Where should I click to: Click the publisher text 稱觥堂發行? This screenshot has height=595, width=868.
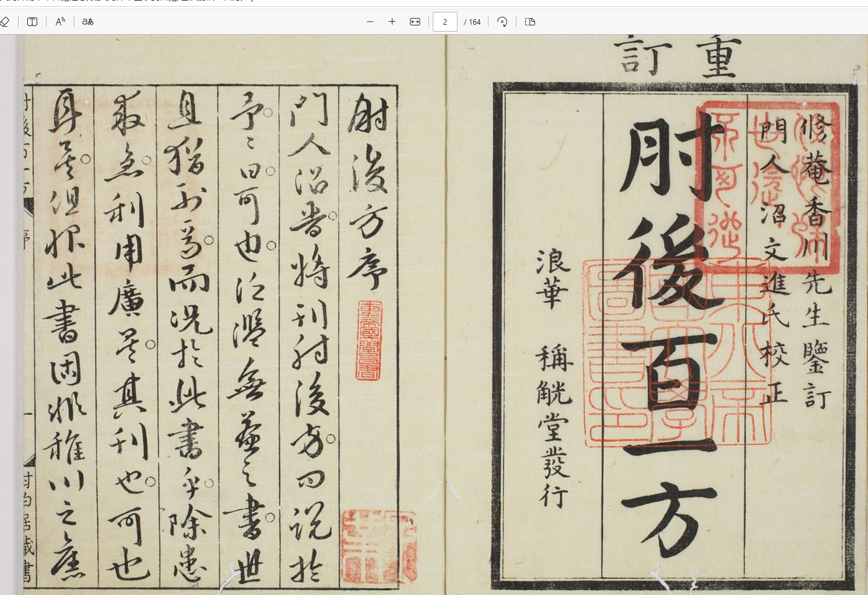pos(554,428)
